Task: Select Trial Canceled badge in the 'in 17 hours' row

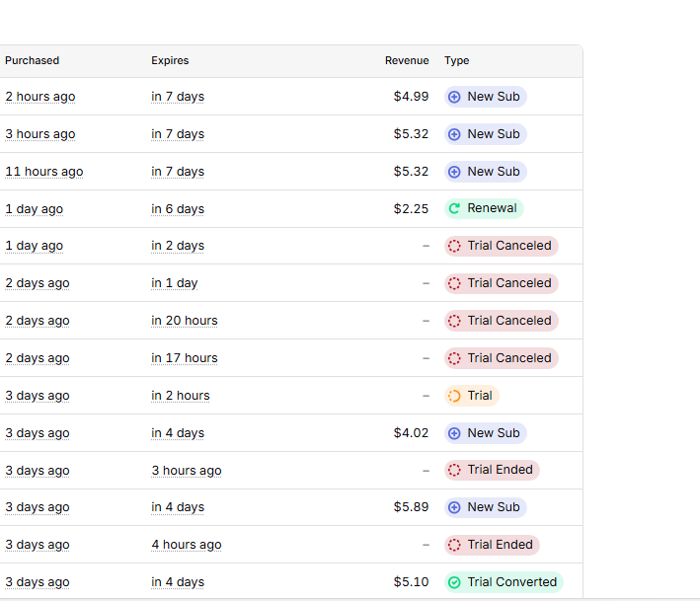Action: tap(502, 358)
